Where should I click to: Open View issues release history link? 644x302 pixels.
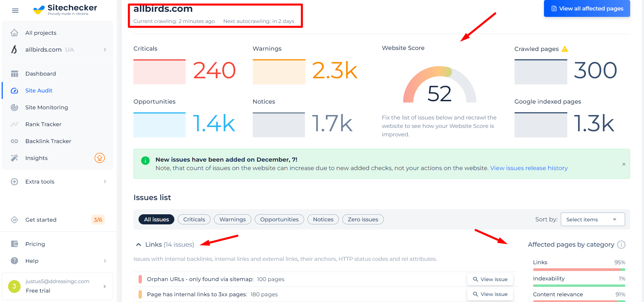(529, 168)
